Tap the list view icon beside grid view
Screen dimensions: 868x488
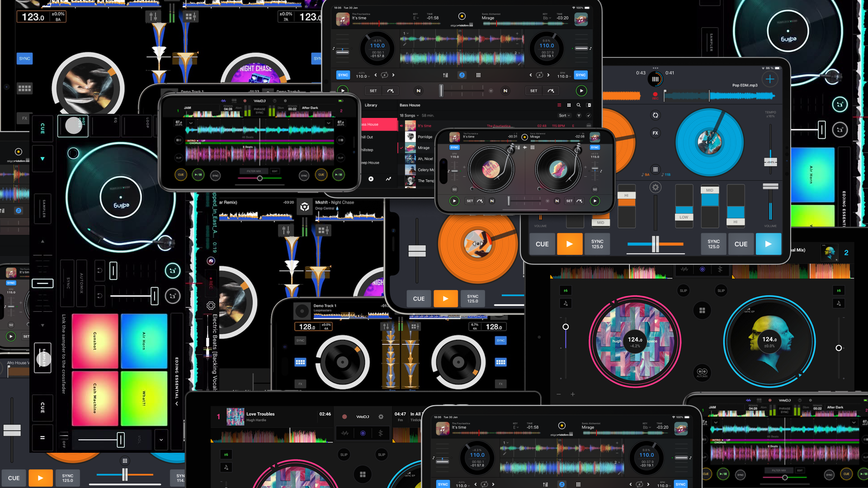pos(559,105)
